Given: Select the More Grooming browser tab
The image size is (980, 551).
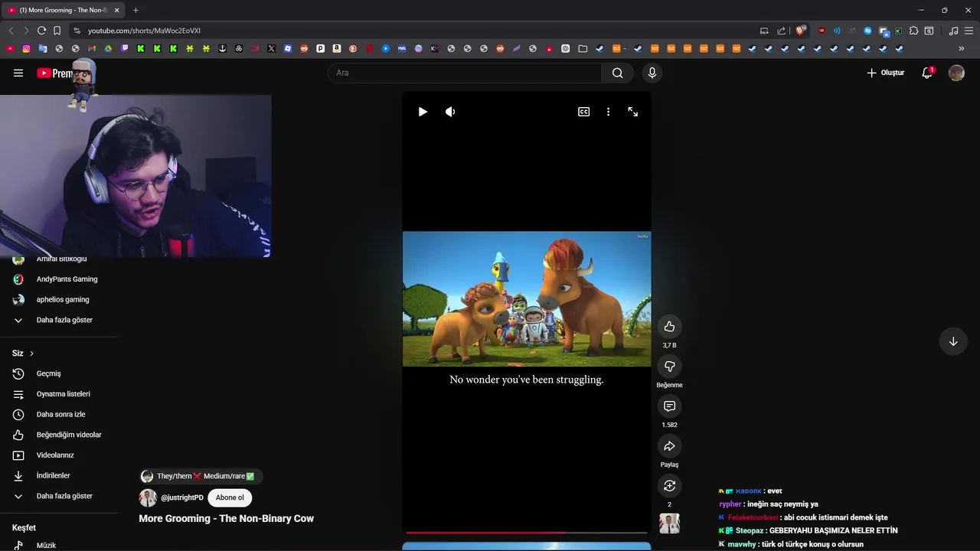Looking at the screenshot, I should pyautogui.click(x=63, y=10).
